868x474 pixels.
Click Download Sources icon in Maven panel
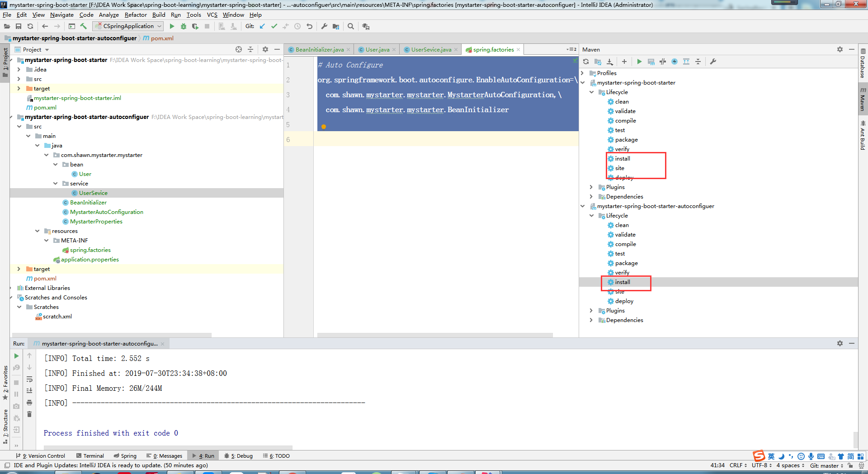pyautogui.click(x=610, y=62)
